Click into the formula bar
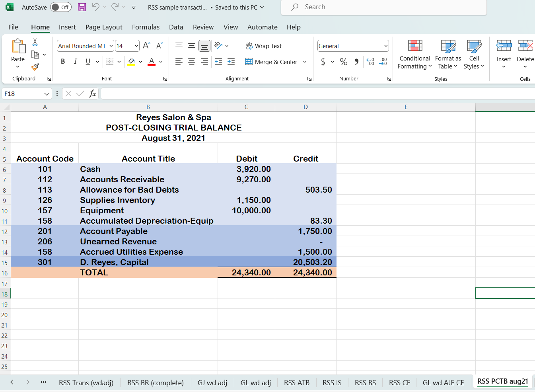The width and height of the screenshot is (535, 392). [317, 94]
